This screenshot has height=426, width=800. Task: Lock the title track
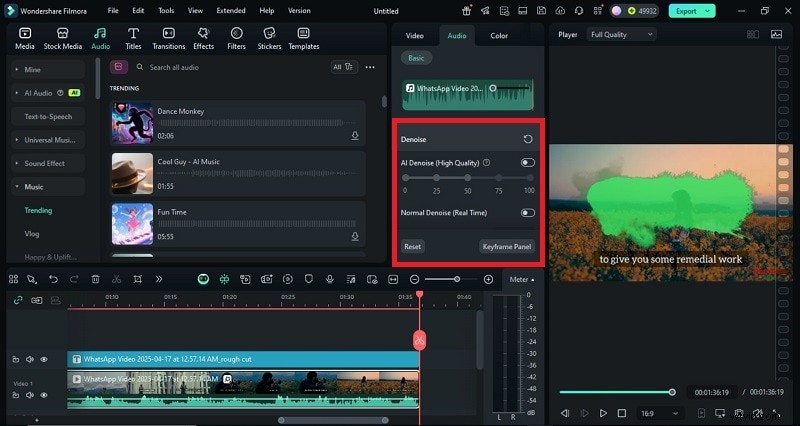16,359
